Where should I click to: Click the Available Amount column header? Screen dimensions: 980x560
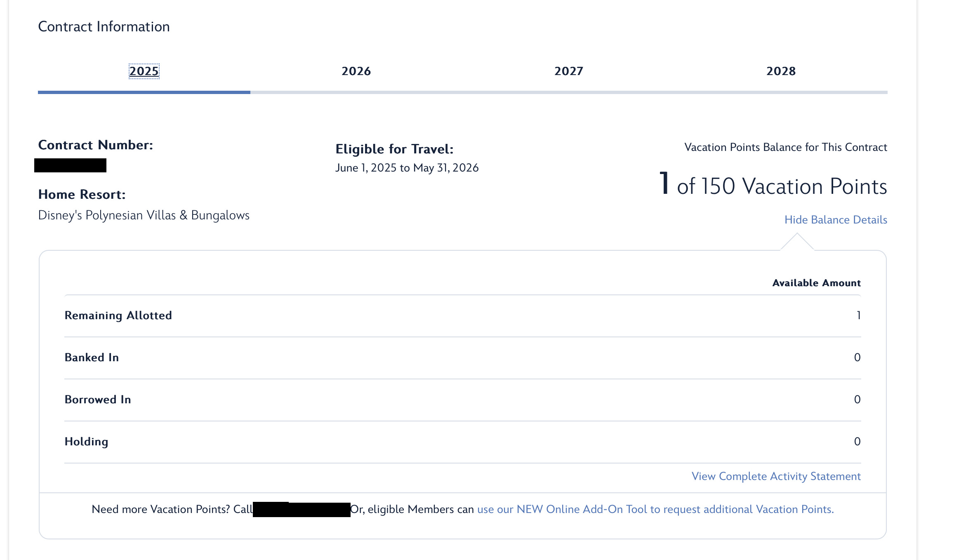[816, 283]
